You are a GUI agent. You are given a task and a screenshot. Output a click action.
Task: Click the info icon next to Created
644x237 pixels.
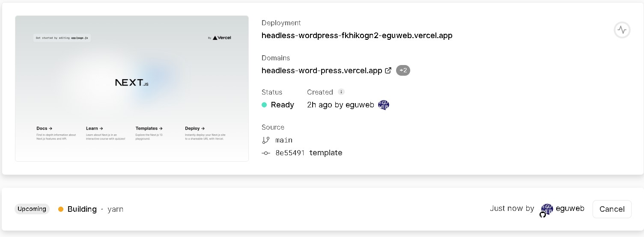(x=341, y=92)
